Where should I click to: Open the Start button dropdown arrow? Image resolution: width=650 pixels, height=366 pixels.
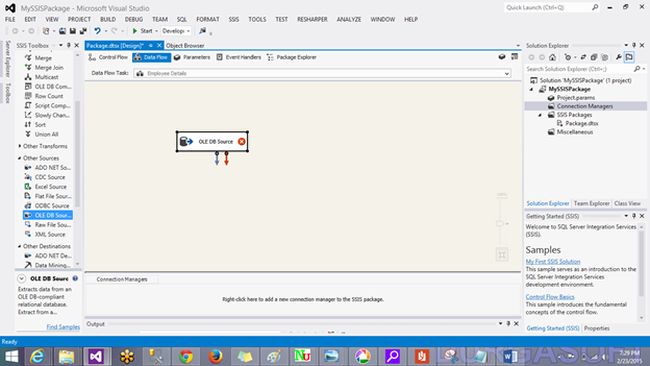click(156, 31)
